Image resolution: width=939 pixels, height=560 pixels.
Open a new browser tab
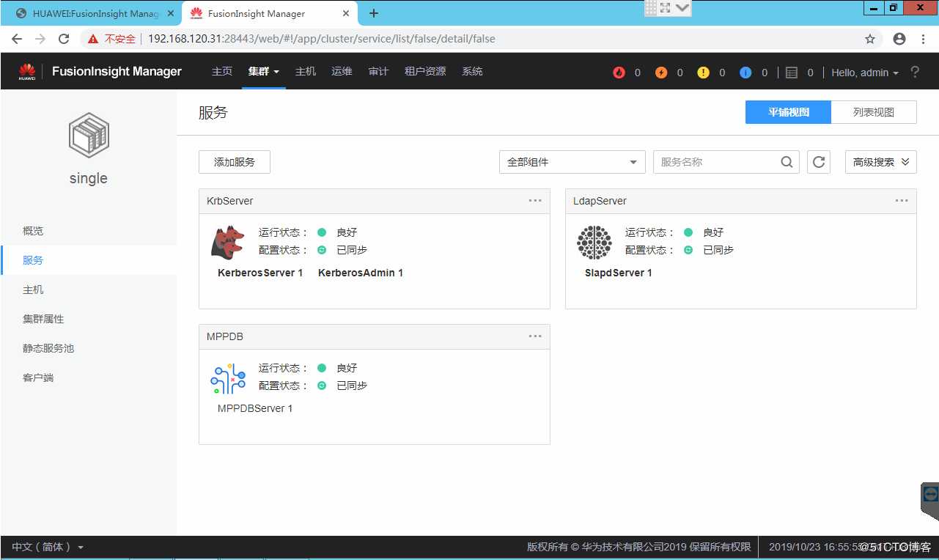373,13
